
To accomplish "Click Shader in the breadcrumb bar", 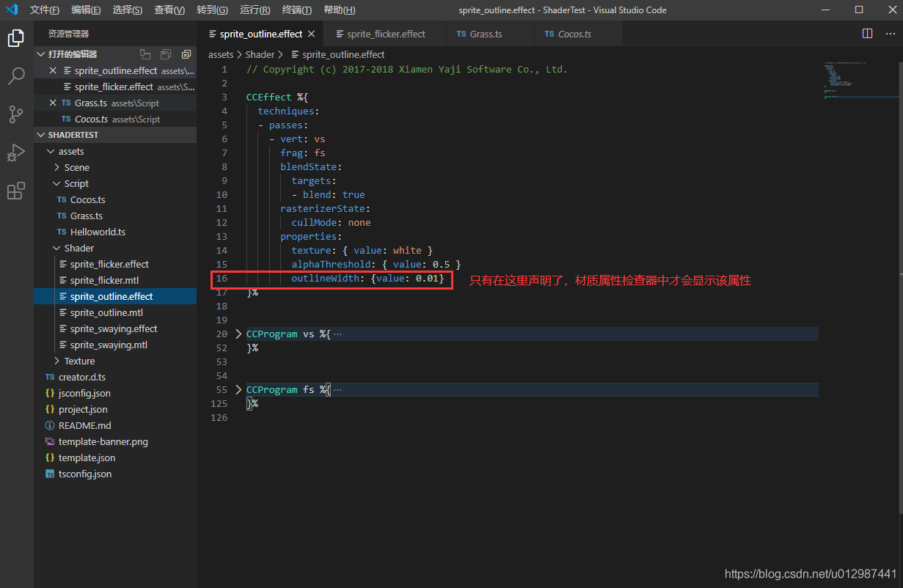I will coord(259,54).
